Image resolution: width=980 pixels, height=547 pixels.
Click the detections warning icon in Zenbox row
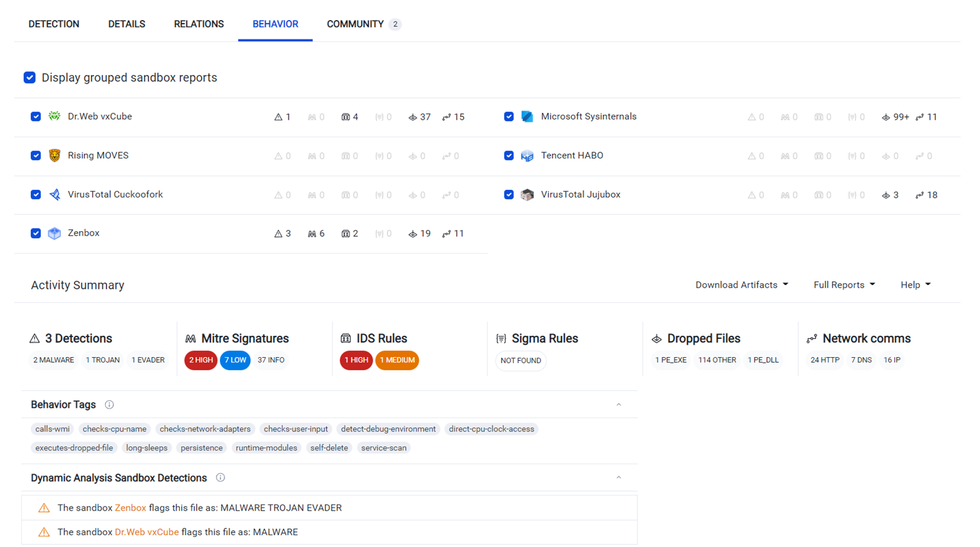pyautogui.click(x=278, y=234)
